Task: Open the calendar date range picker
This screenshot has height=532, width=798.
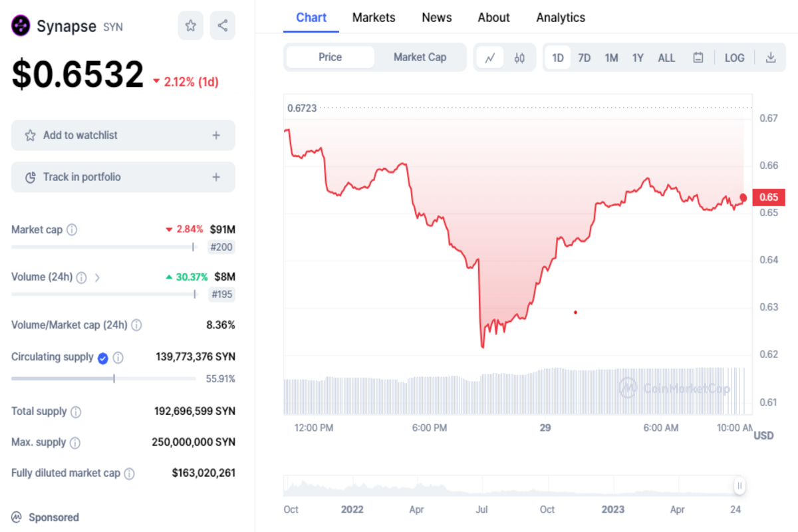Action: [x=698, y=58]
